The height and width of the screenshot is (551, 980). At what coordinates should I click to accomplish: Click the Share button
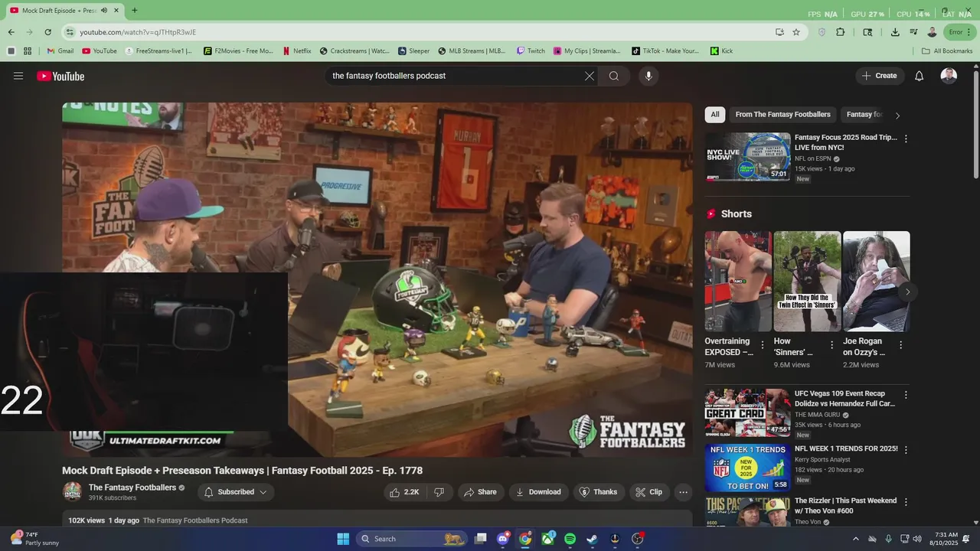click(481, 492)
